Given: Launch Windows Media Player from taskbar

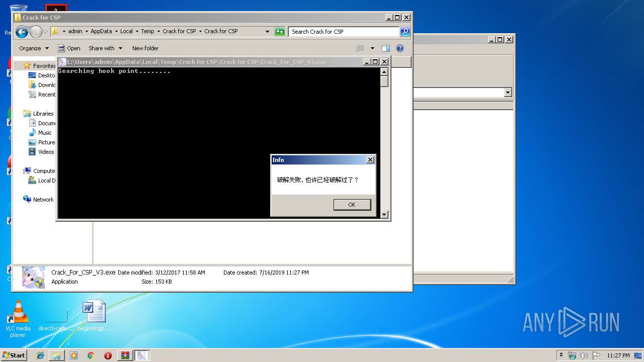Looking at the screenshot, I should coord(74,355).
